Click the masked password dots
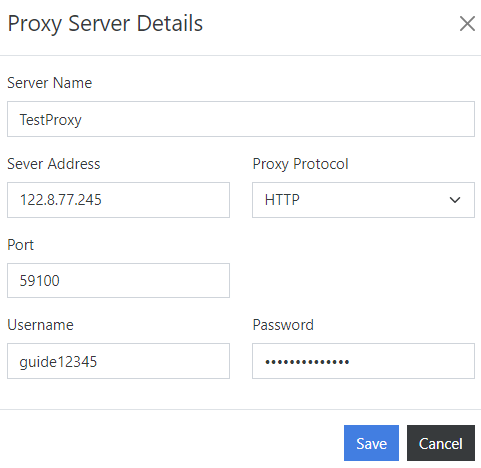This screenshot has height=468, width=481. click(x=307, y=362)
